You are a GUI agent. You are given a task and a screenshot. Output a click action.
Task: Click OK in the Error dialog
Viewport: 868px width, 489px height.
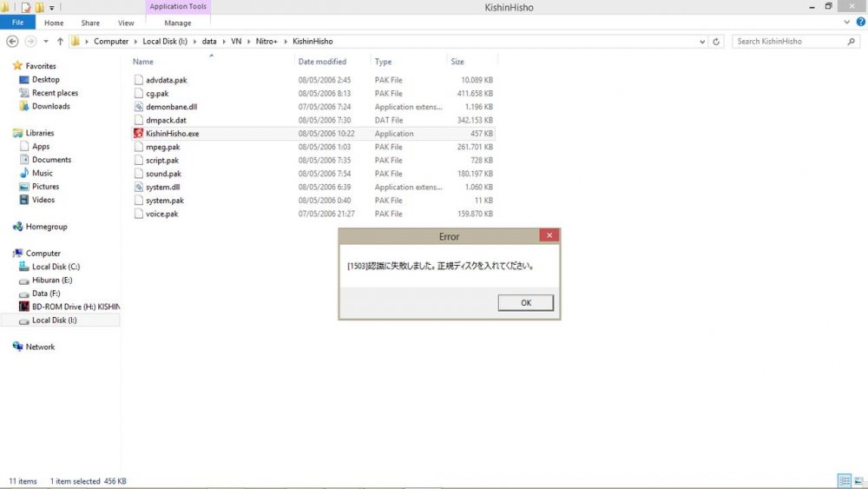click(525, 302)
